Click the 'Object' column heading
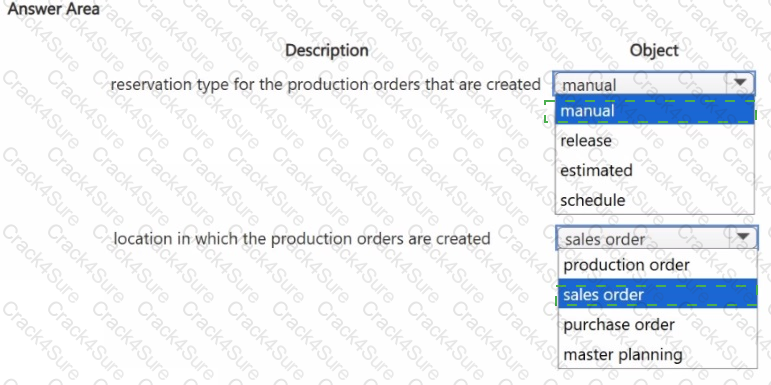The image size is (771, 385). point(654,50)
